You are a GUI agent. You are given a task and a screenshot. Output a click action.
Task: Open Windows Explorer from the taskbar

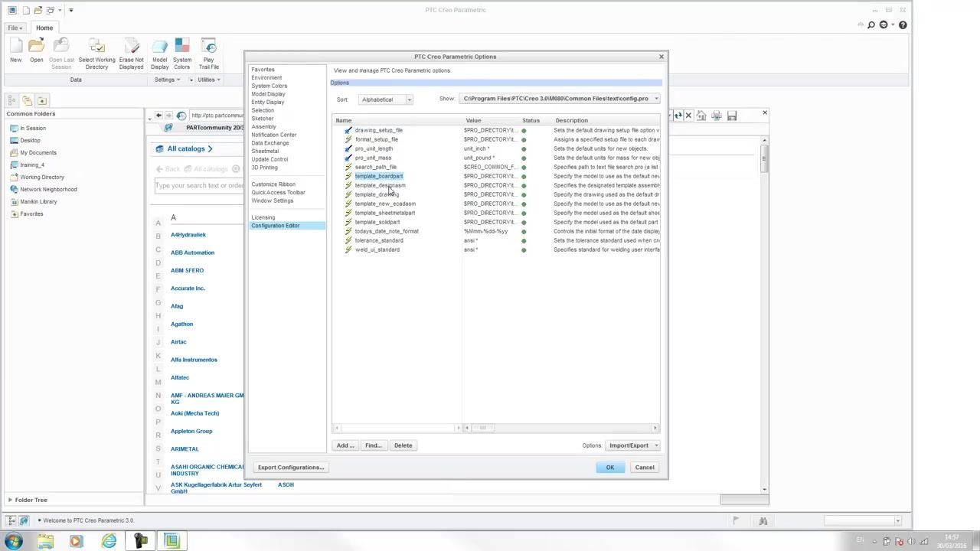[x=45, y=541]
